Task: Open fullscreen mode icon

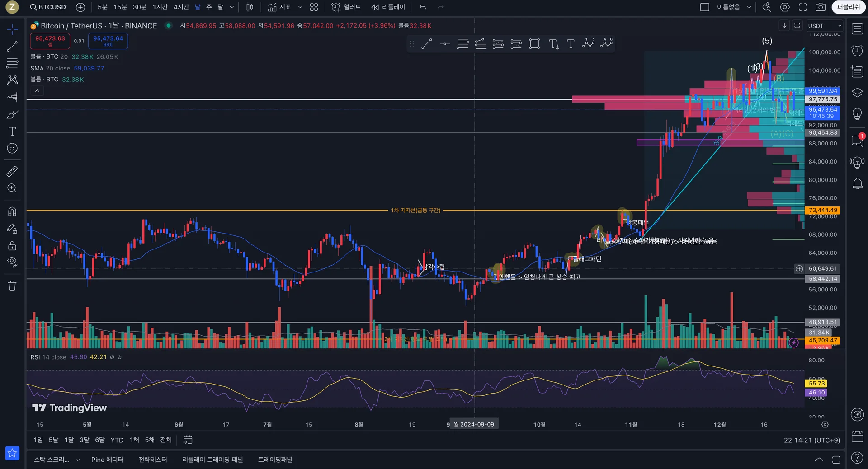Action: [803, 7]
